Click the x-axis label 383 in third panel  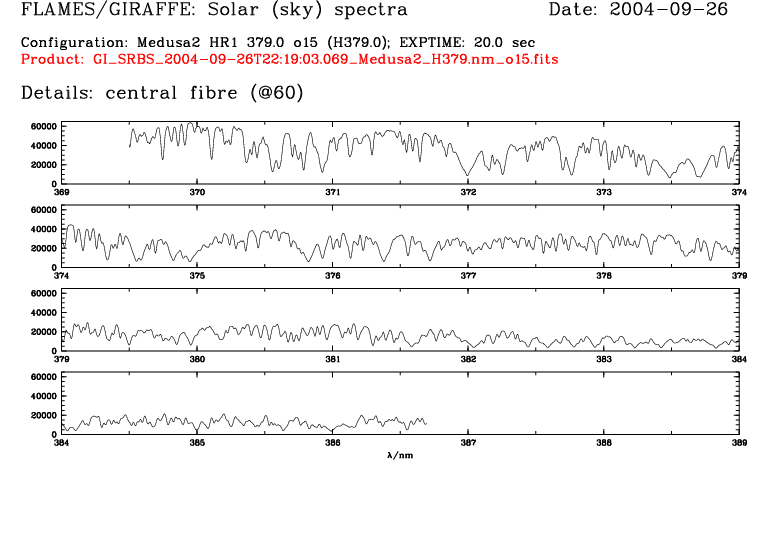click(x=603, y=359)
